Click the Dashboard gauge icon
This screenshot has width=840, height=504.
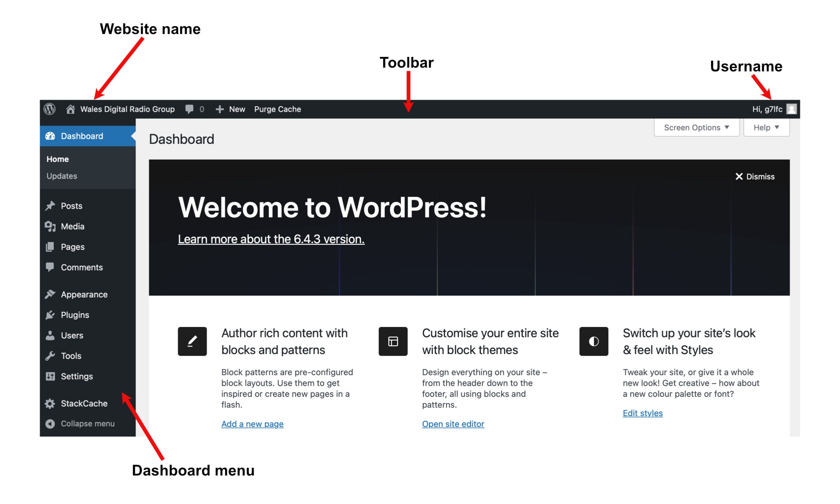(50, 136)
